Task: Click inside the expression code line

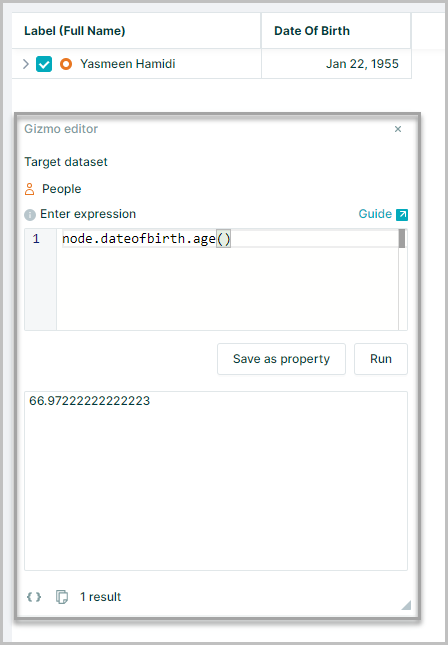Action: click(146, 239)
